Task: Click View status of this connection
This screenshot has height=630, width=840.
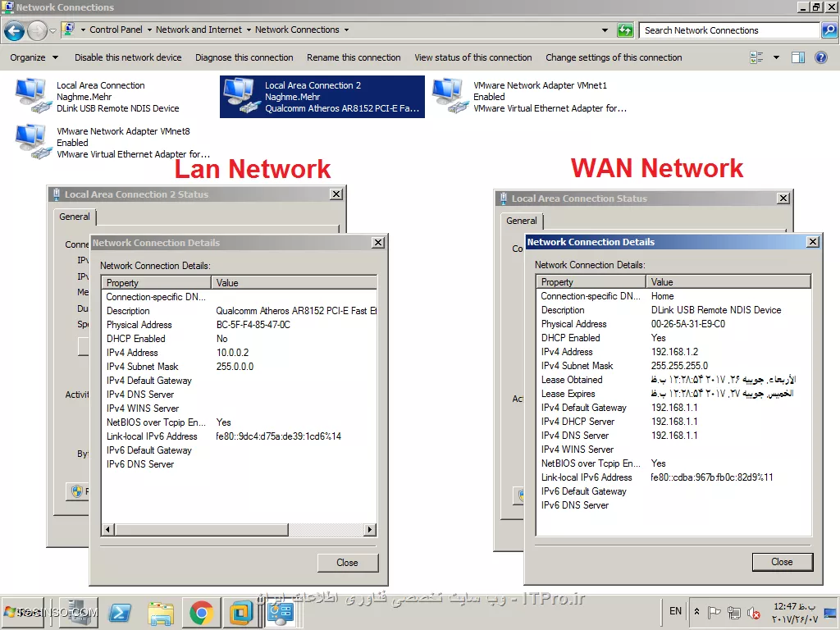Action: click(x=473, y=57)
